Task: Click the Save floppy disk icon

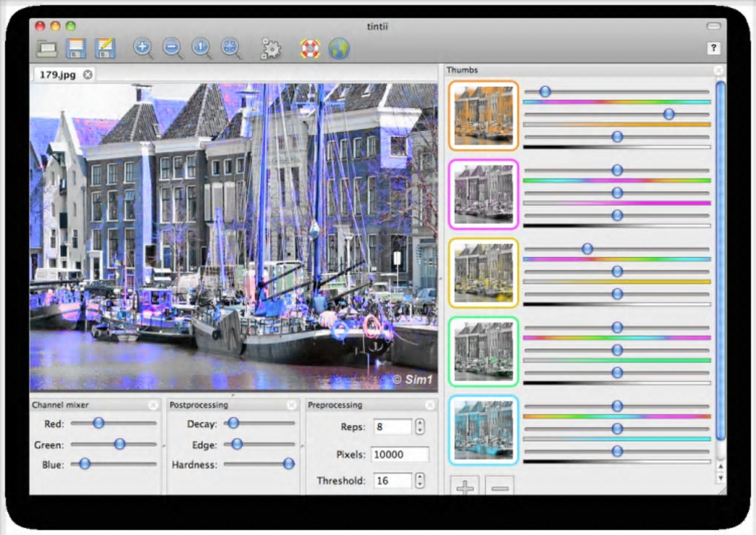Action: click(76, 49)
